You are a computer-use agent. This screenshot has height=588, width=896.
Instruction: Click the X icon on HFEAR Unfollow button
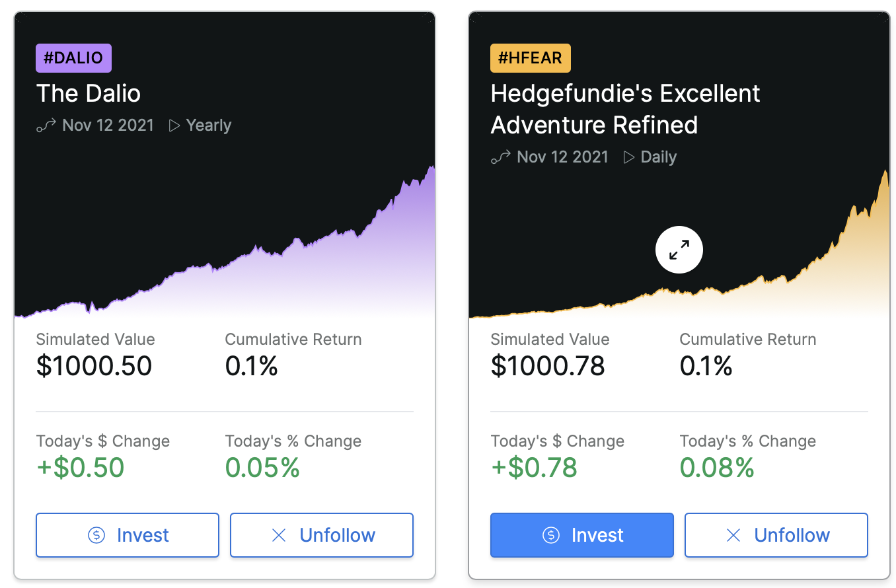(733, 535)
